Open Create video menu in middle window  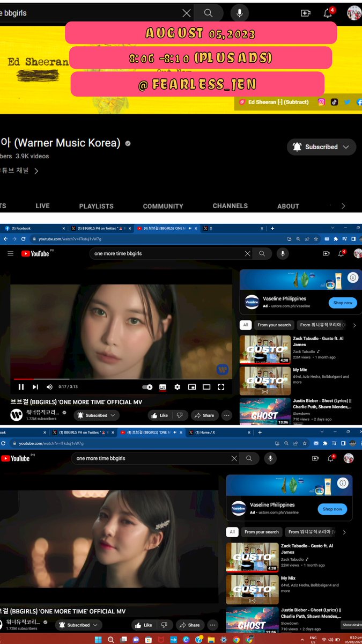(x=326, y=253)
